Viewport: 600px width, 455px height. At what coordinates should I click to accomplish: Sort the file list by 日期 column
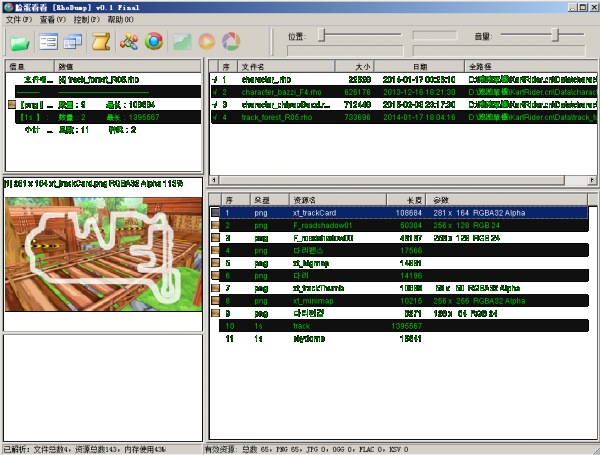tap(419, 67)
